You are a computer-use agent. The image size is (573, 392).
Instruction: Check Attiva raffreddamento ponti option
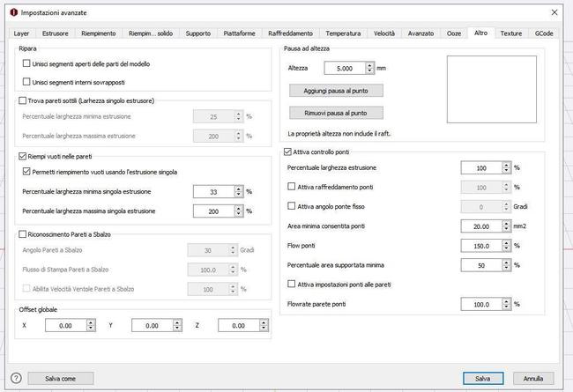tap(293, 187)
